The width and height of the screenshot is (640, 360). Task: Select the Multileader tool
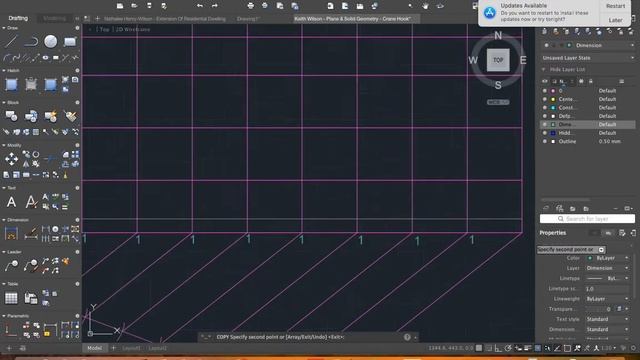[x=11, y=265]
